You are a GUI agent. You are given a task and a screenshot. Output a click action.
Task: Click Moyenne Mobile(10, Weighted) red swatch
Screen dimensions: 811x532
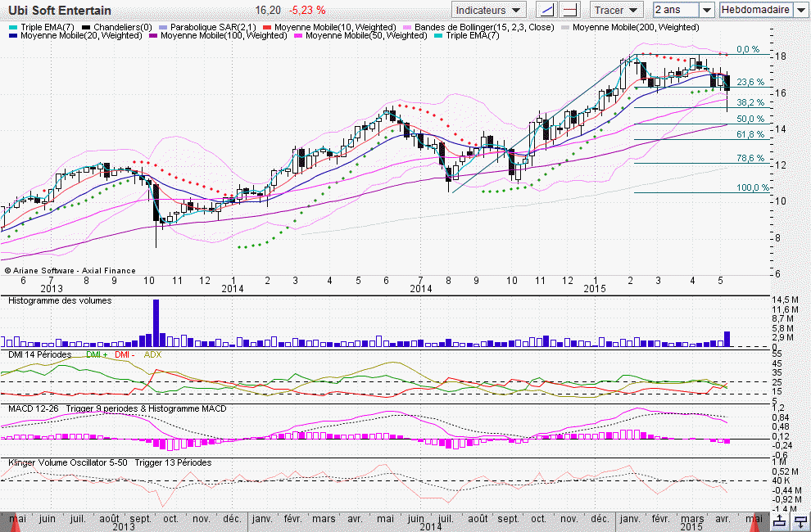(267, 27)
